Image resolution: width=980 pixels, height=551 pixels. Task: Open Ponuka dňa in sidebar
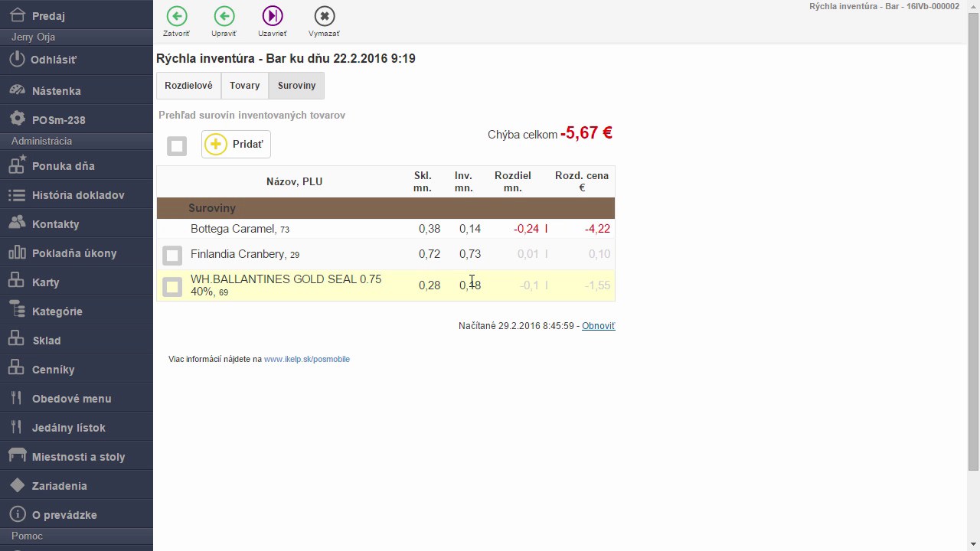coord(77,165)
